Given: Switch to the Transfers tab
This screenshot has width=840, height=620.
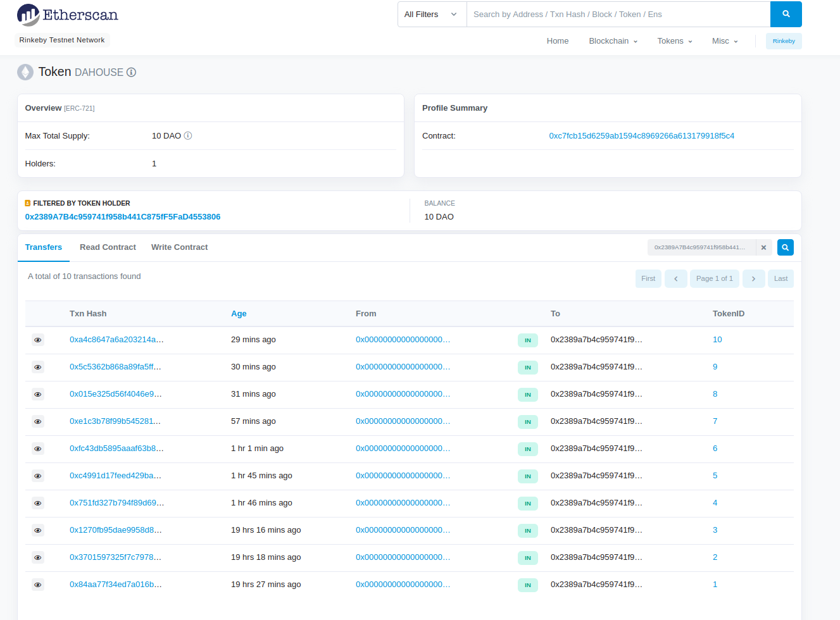Looking at the screenshot, I should pos(44,247).
